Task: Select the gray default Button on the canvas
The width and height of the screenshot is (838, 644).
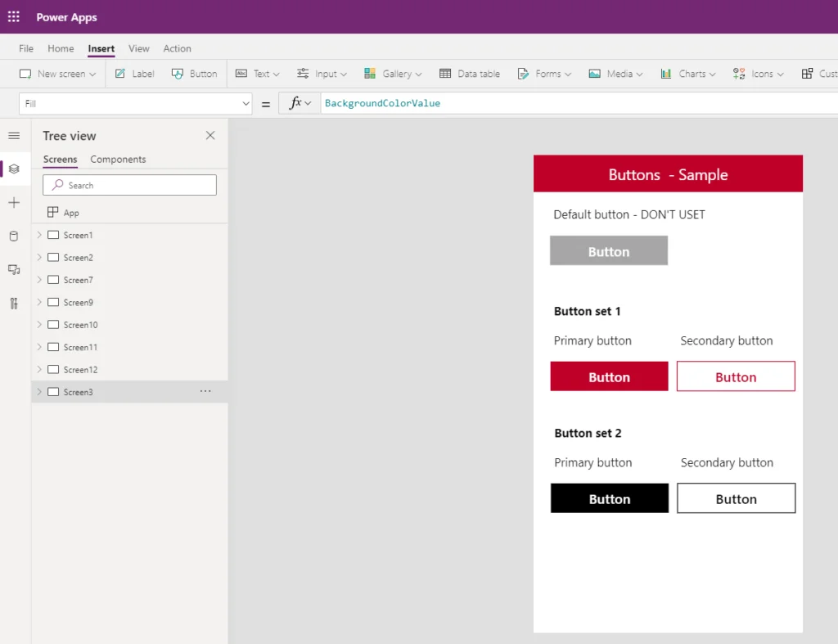Action: tap(609, 250)
